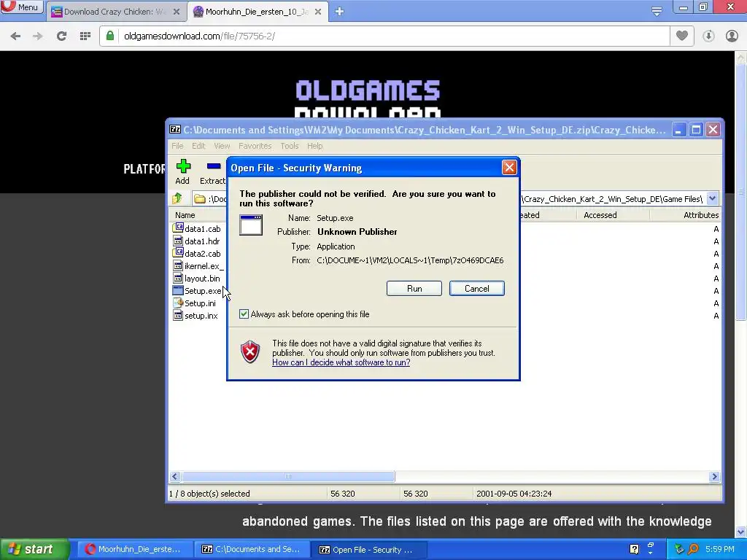Click the 7-Zip horizontal scrollbar thumb
The height and width of the screenshot is (560, 747).
tap(288, 477)
